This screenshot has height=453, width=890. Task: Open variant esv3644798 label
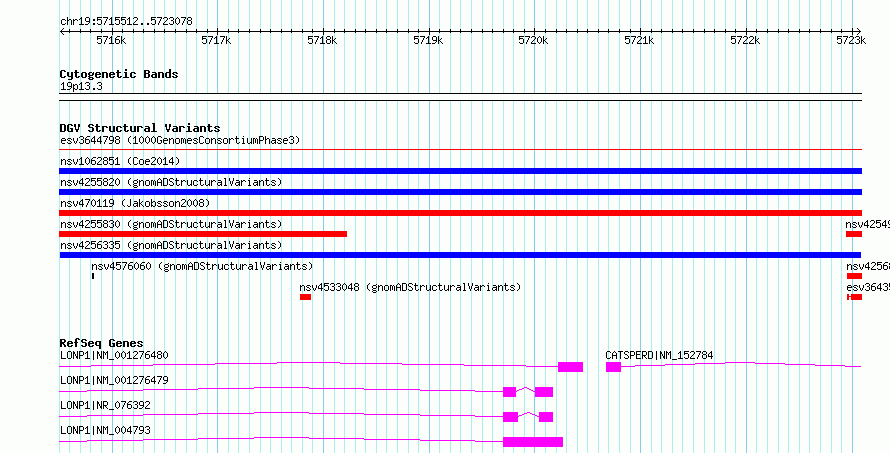[180, 140]
